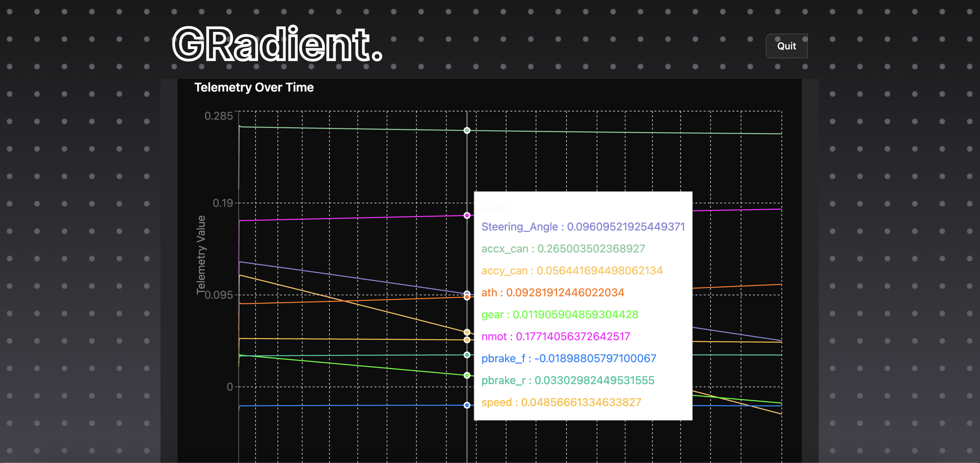This screenshot has width=980, height=463.
Task: Click the Telemetry Value axis label
Action: [201, 255]
